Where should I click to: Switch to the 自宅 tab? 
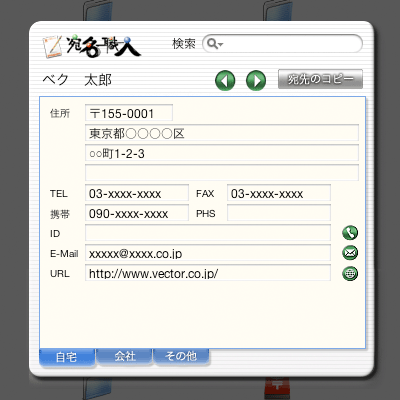[x=67, y=357]
